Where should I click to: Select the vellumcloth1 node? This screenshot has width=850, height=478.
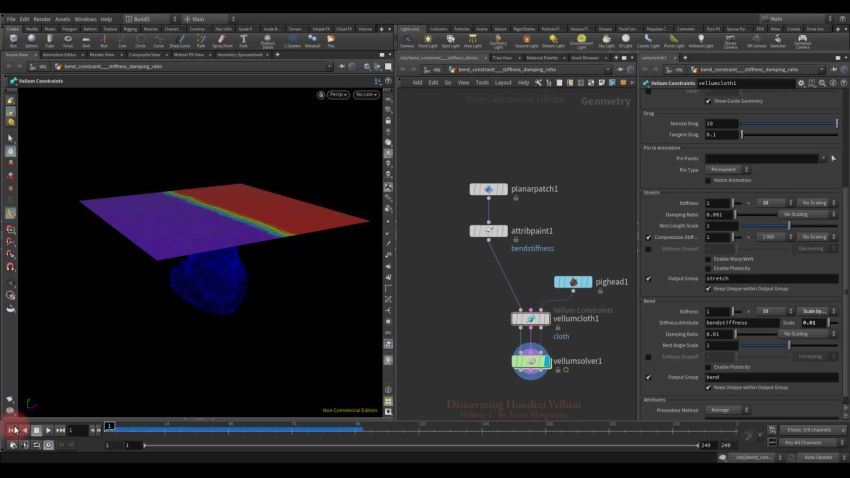point(531,319)
